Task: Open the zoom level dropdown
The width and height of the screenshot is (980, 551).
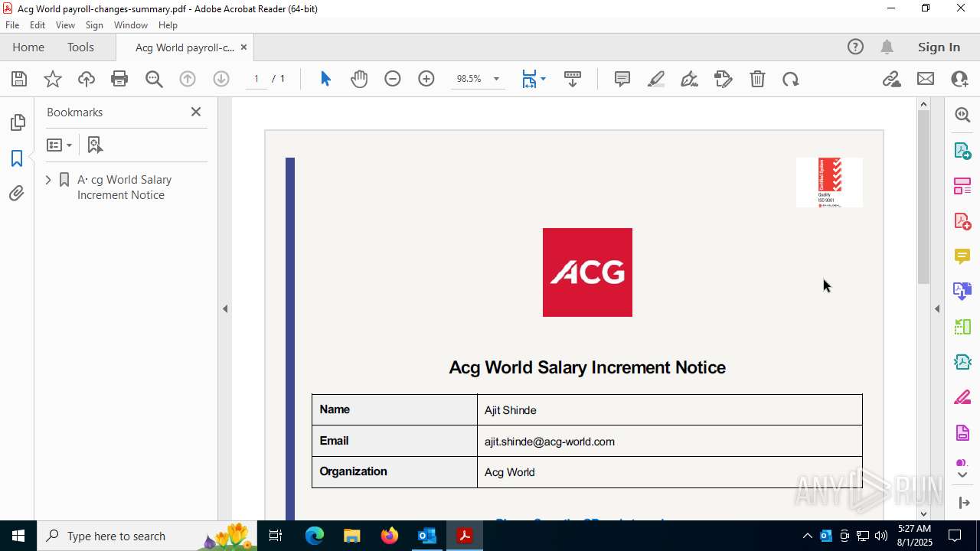Action: point(496,79)
